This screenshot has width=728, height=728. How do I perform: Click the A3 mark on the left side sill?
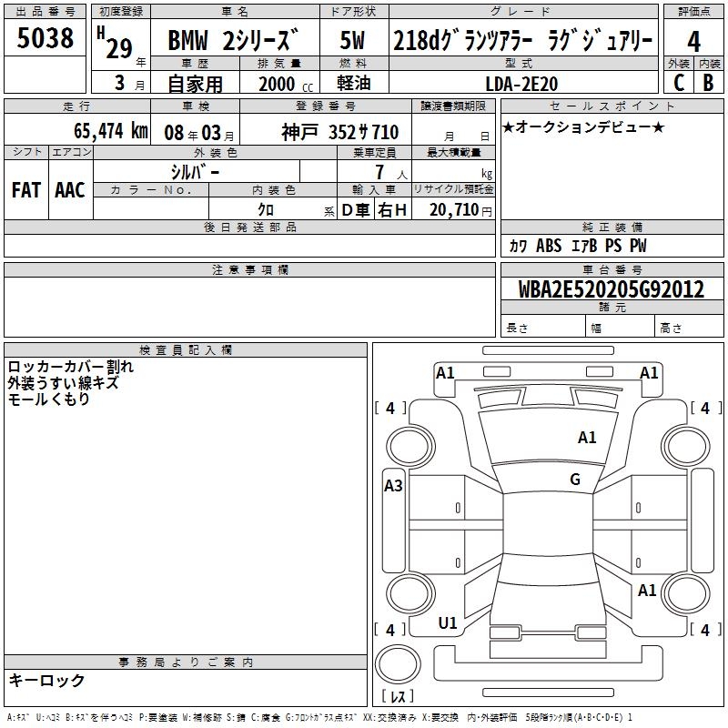click(x=393, y=486)
